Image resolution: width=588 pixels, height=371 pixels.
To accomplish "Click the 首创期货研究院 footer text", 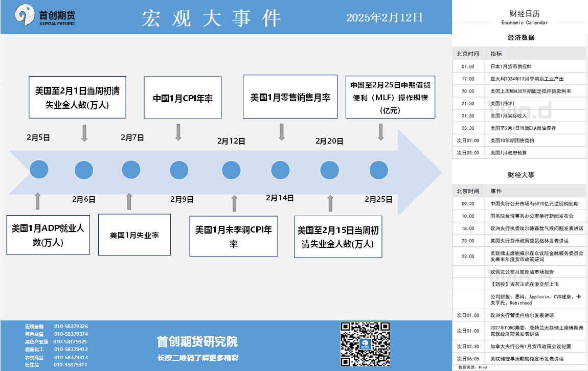I will pos(197,341).
